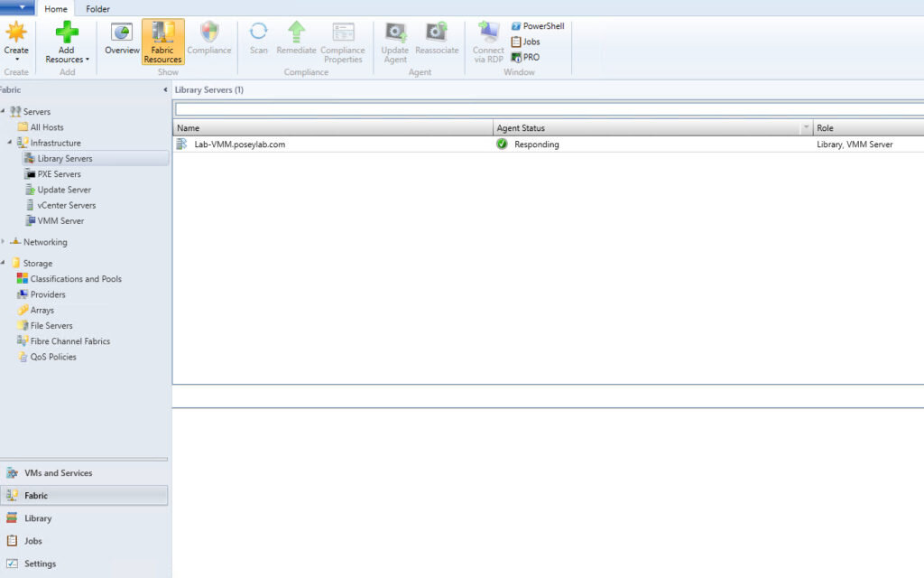
Task: Select File Servers node
Action: (x=45, y=325)
